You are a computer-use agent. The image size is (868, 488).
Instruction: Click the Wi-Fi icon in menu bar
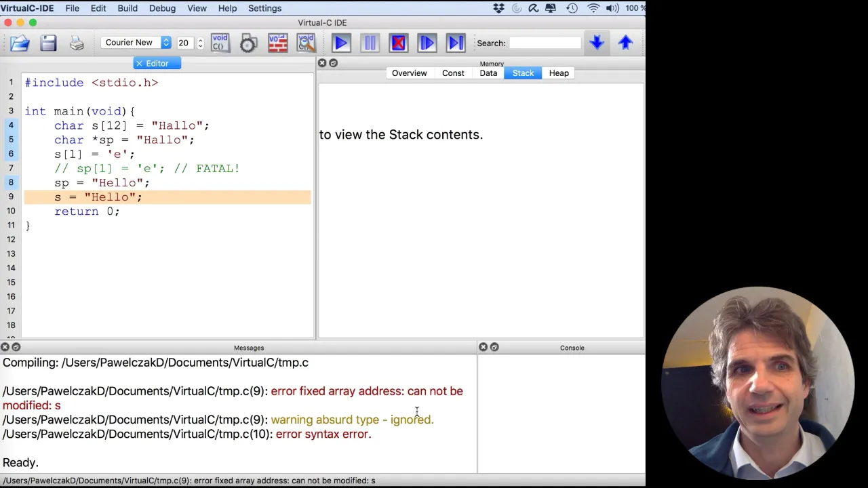tap(594, 8)
